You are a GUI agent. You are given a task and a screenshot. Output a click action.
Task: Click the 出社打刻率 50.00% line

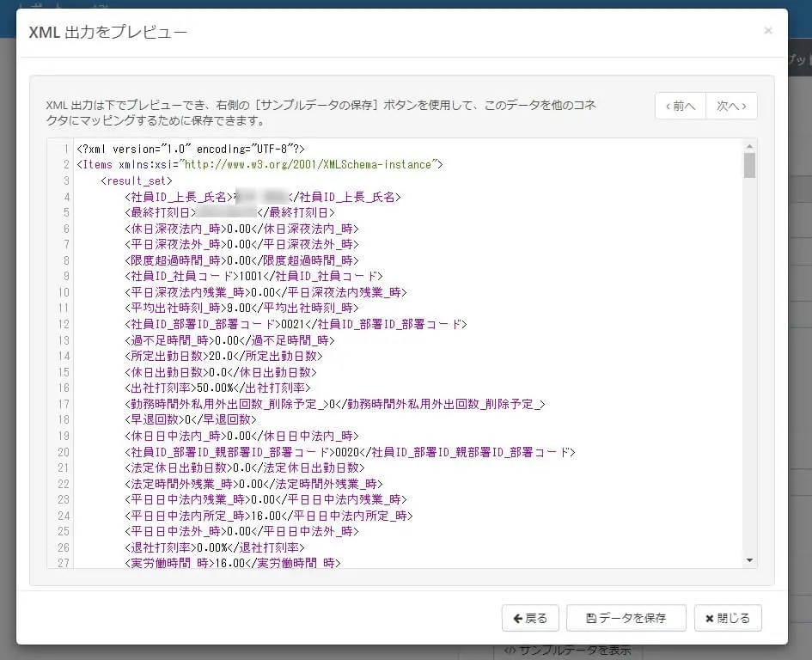pyautogui.click(x=217, y=388)
